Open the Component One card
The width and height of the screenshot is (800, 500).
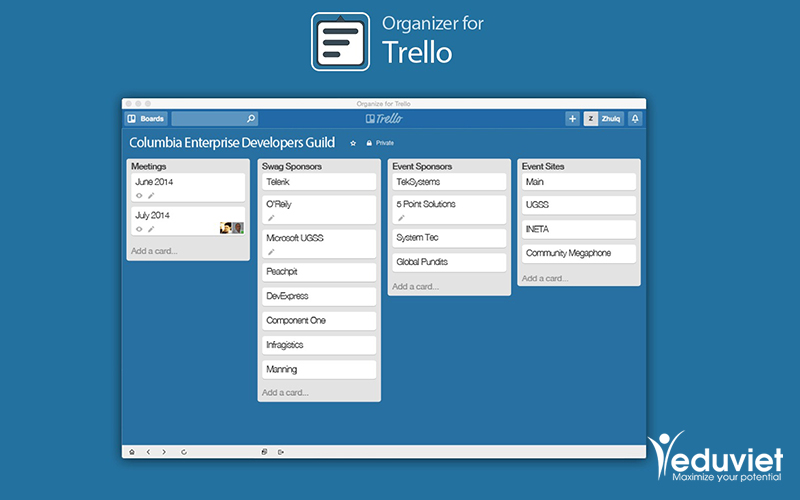pos(319,321)
